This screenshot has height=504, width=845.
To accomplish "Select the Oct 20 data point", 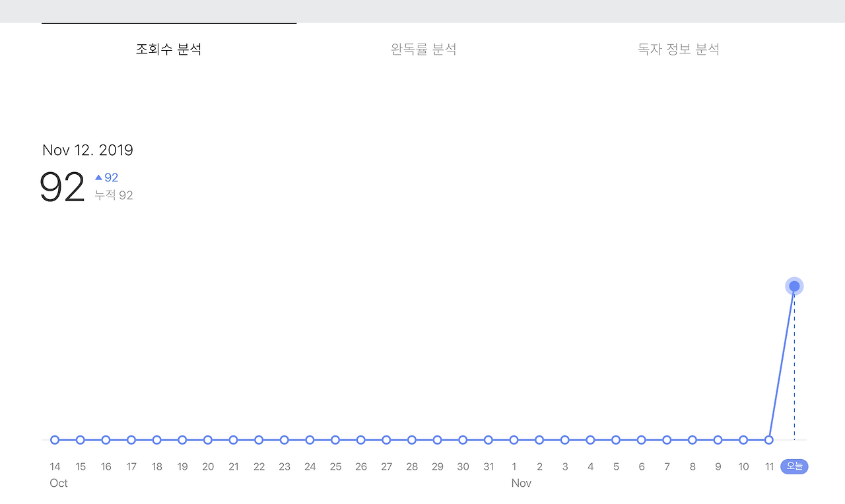I will [x=208, y=439].
